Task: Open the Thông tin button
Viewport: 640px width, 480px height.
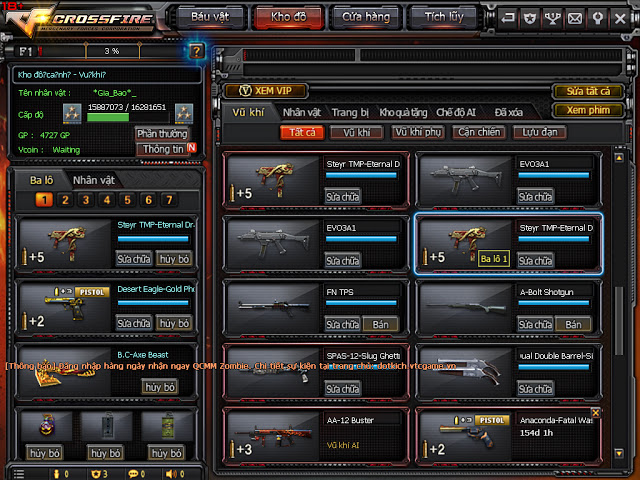Action: tap(163, 149)
